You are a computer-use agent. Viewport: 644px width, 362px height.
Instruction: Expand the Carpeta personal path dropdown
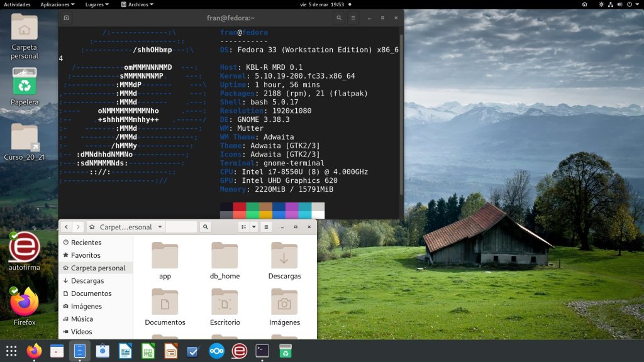160,227
